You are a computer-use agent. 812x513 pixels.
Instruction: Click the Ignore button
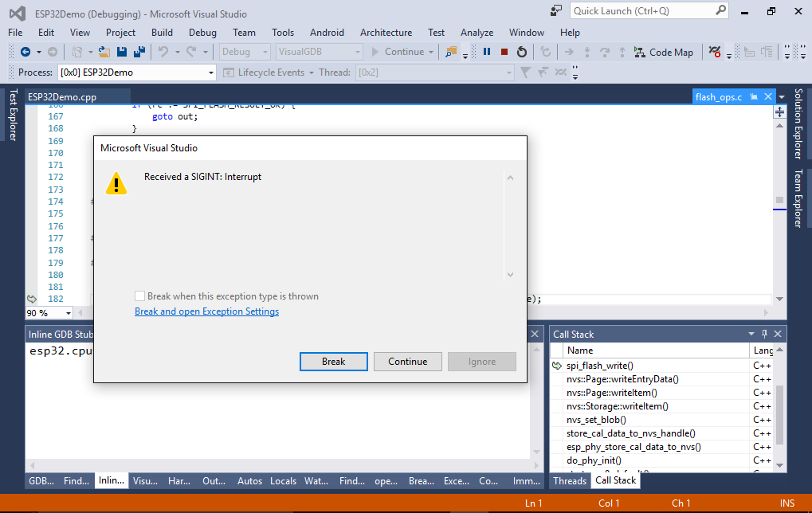click(481, 362)
